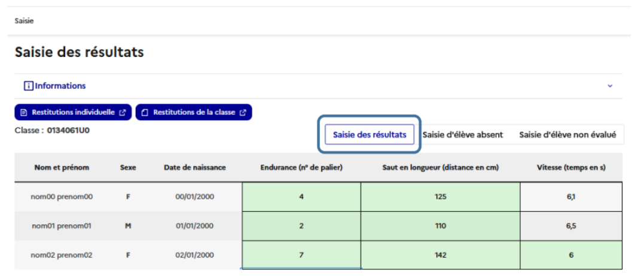The width and height of the screenshot is (644, 276).
Task: Switch to Saisie d'élève absent tab
Action: pos(463,135)
